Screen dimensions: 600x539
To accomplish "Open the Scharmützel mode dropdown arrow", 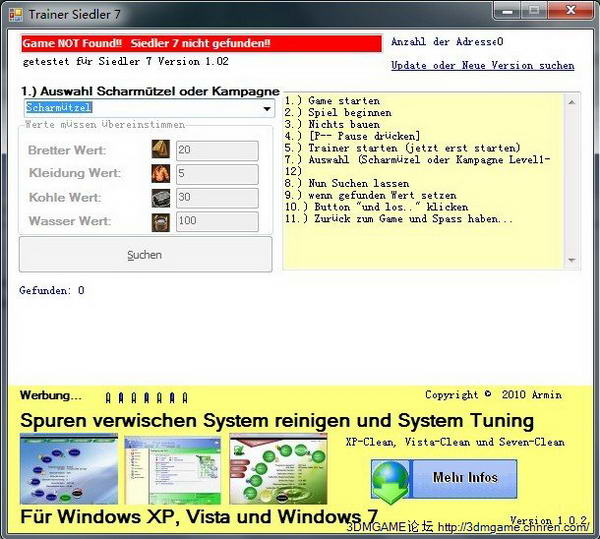I will (267, 108).
